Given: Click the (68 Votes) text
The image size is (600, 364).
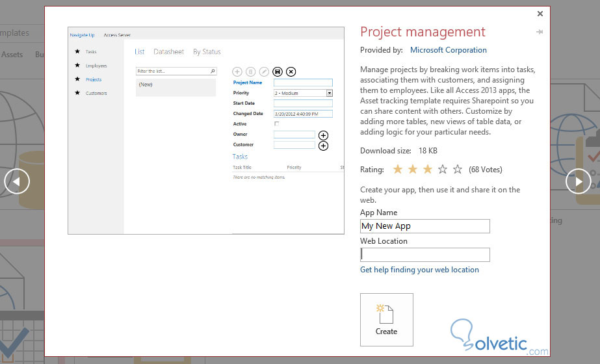Looking at the screenshot, I should click(x=486, y=170).
